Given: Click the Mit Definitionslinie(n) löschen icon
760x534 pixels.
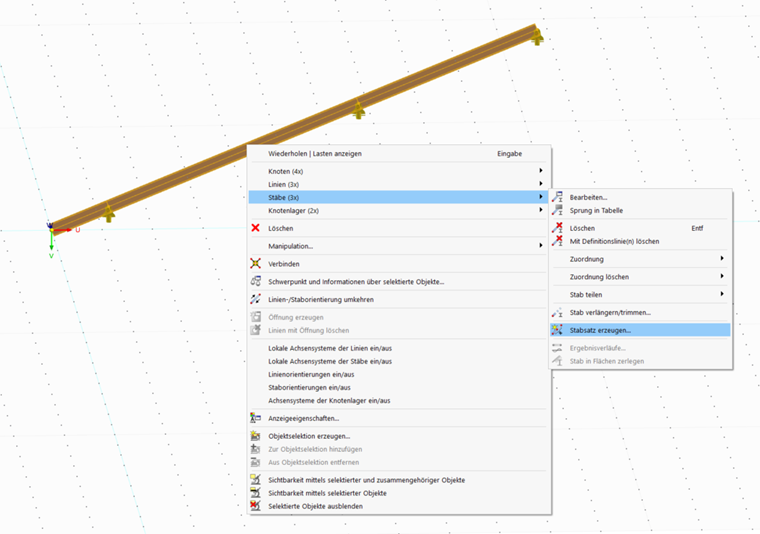Looking at the screenshot, I should (557, 241).
